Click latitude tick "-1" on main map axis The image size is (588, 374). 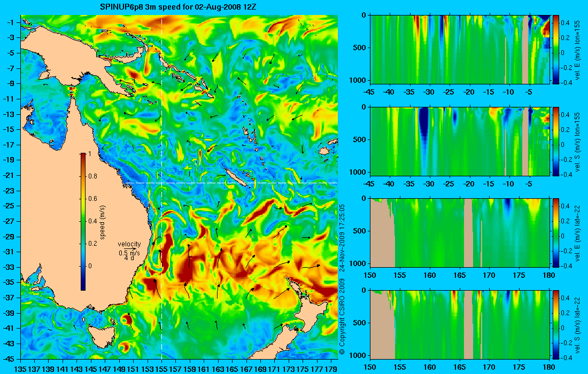11,22
